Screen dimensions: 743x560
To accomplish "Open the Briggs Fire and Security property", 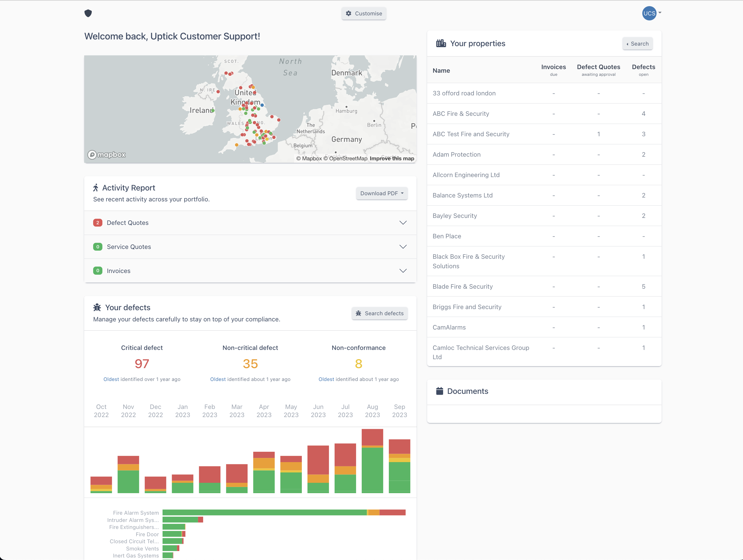I will [544, 307].
